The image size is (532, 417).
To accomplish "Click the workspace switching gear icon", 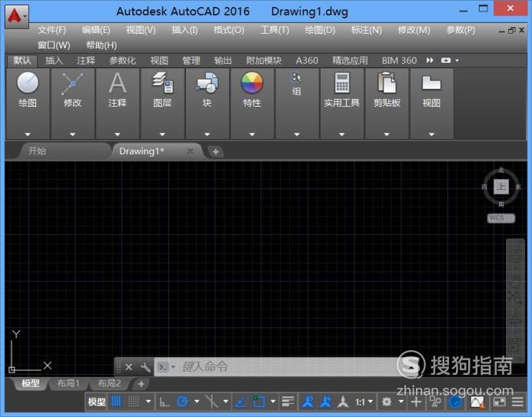I will (387, 402).
